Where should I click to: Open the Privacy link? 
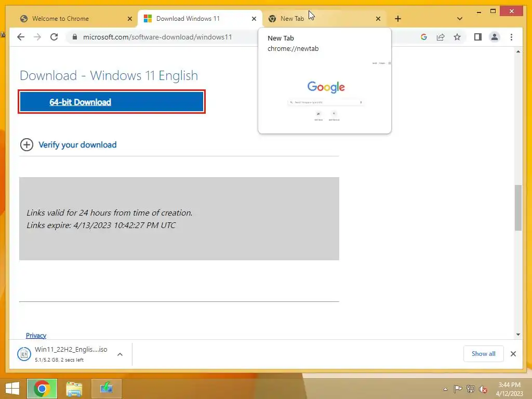click(36, 335)
